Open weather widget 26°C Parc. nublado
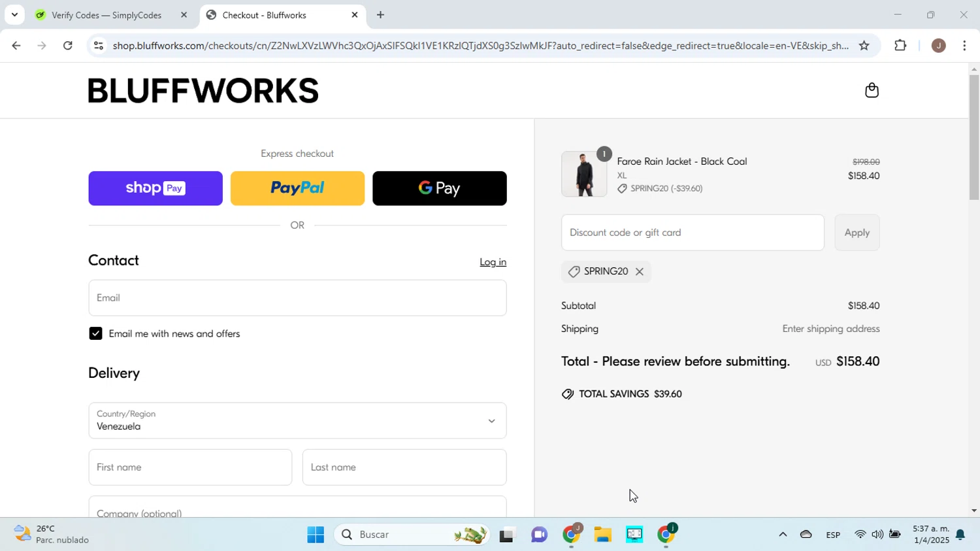Screen dimensions: 980x551 pos(52,535)
